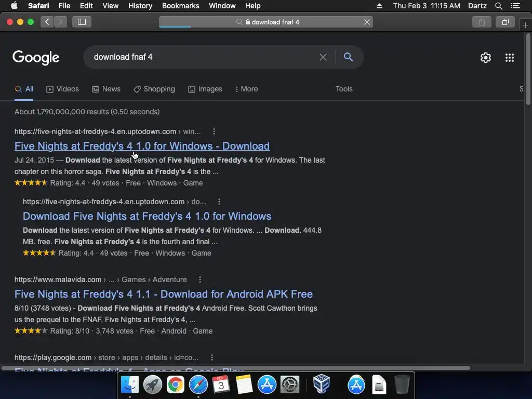Click the play.google.com result URL
The width and height of the screenshot is (532, 399).
tap(107, 357)
